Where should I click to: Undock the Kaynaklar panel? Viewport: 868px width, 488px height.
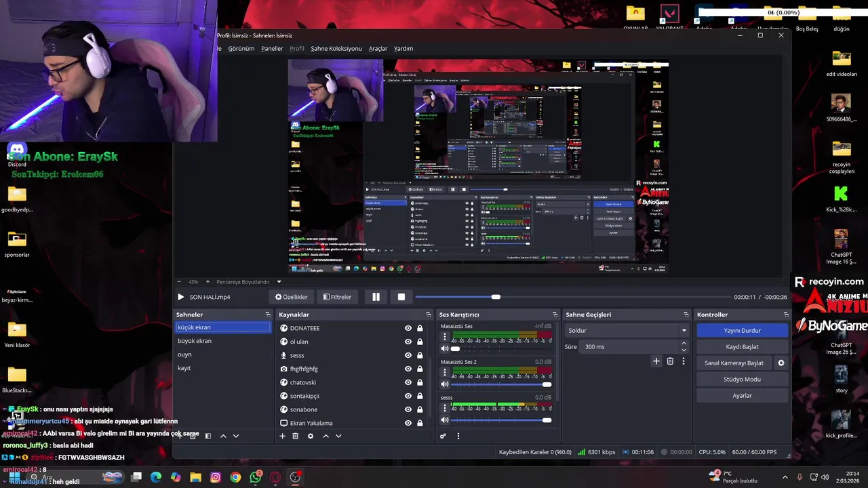428,314
